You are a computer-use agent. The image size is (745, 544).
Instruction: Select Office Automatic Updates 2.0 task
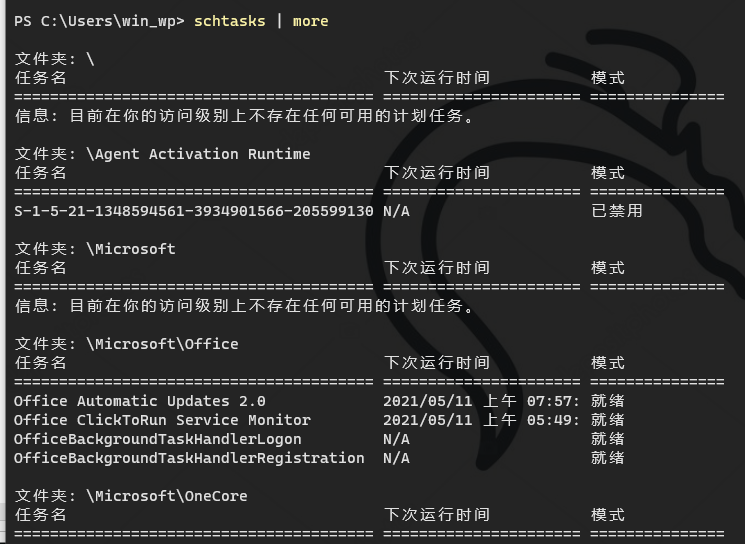[140, 401]
